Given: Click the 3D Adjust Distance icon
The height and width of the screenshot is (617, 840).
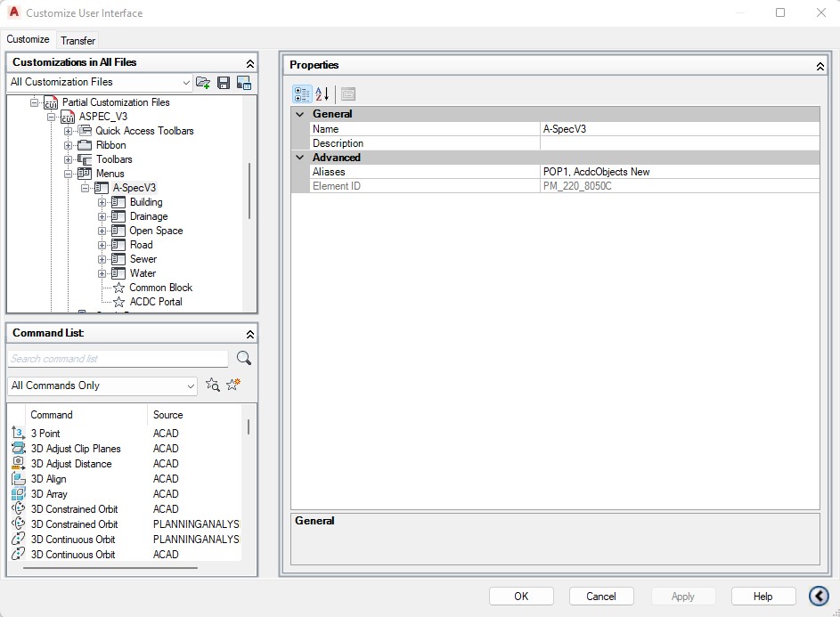Looking at the screenshot, I should click(18, 463).
